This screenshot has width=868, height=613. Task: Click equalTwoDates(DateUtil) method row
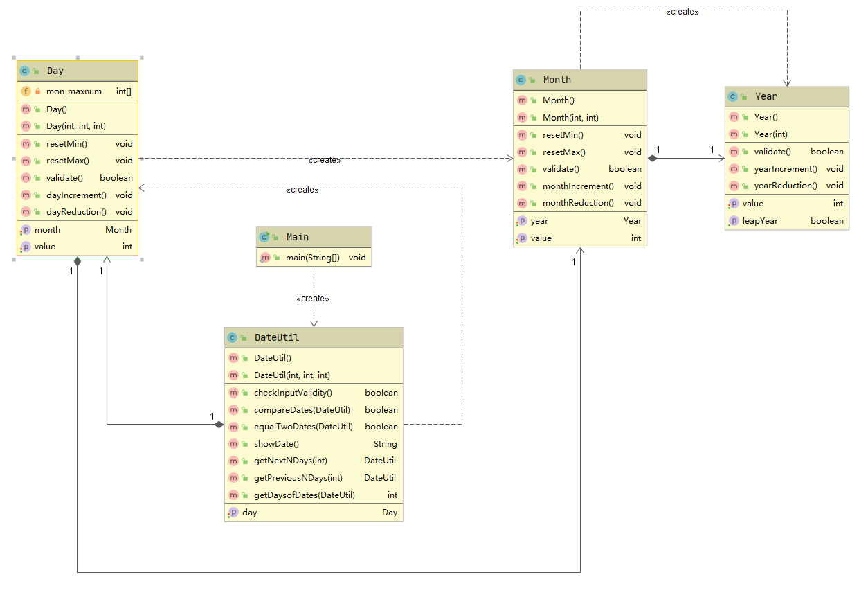[x=314, y=426]
